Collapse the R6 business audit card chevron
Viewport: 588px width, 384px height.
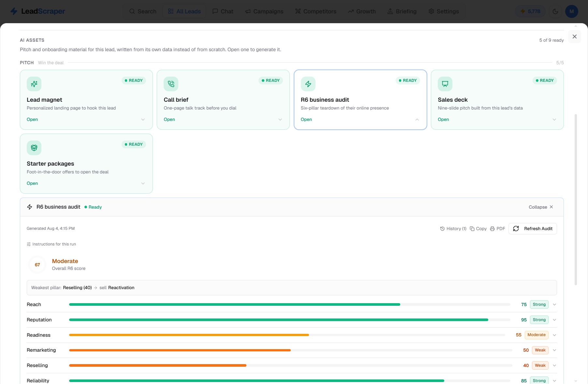tap(417, 120)
